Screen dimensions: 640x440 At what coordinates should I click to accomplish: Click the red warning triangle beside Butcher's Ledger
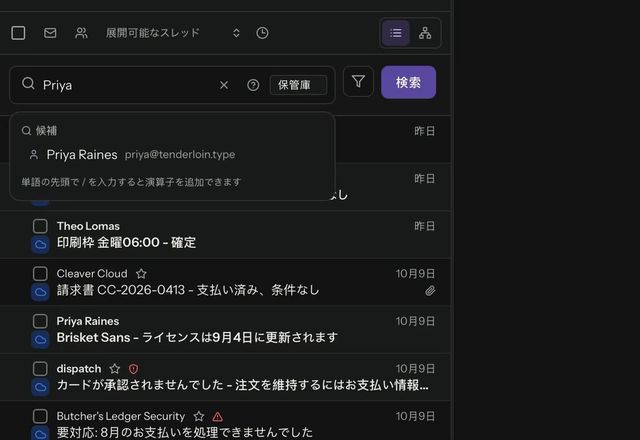pyautogui.click(x=218, y=416)
